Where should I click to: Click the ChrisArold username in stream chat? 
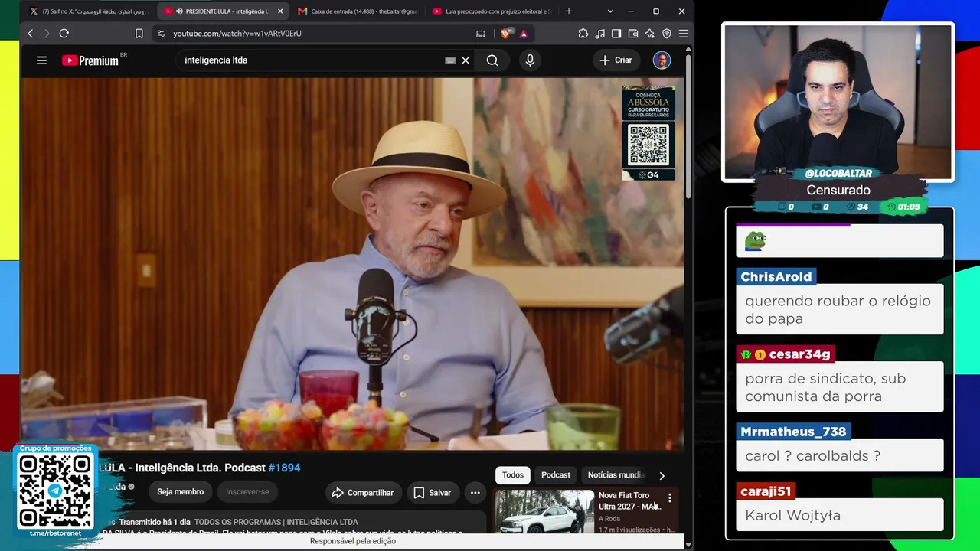[776, 276]
